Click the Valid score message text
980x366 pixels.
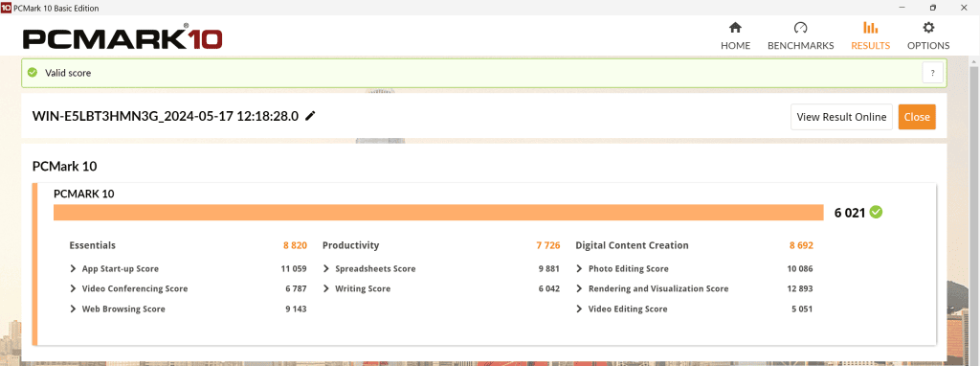(x=68, y=73)
